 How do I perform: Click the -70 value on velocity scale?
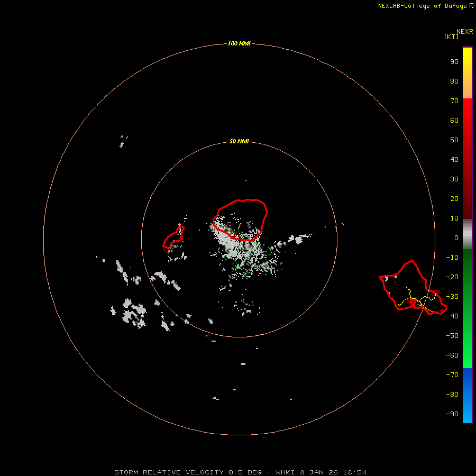452,375
